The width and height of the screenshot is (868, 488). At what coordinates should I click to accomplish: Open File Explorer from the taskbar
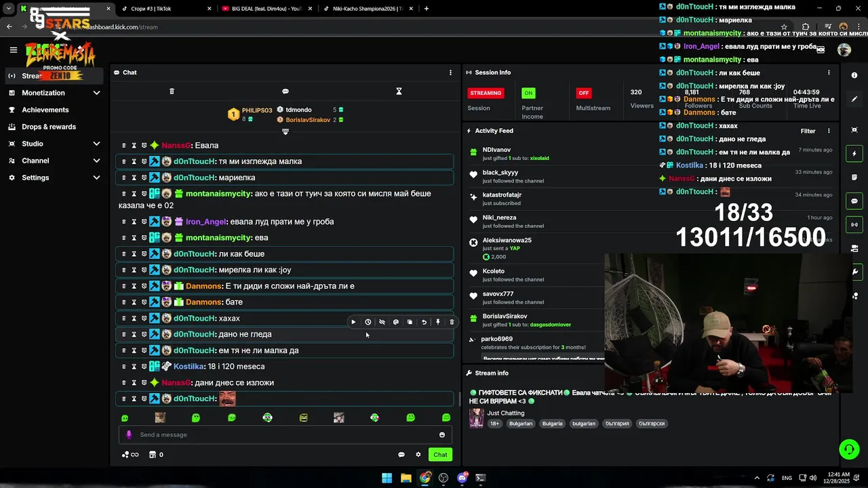(406, 478)
